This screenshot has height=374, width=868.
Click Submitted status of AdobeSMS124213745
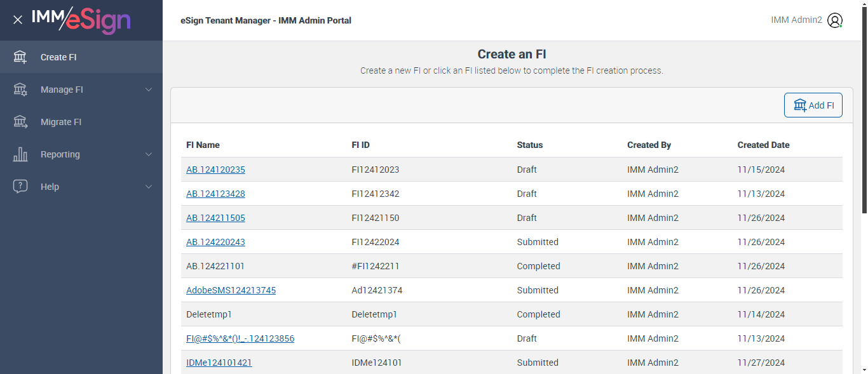(x=538, y=290)
